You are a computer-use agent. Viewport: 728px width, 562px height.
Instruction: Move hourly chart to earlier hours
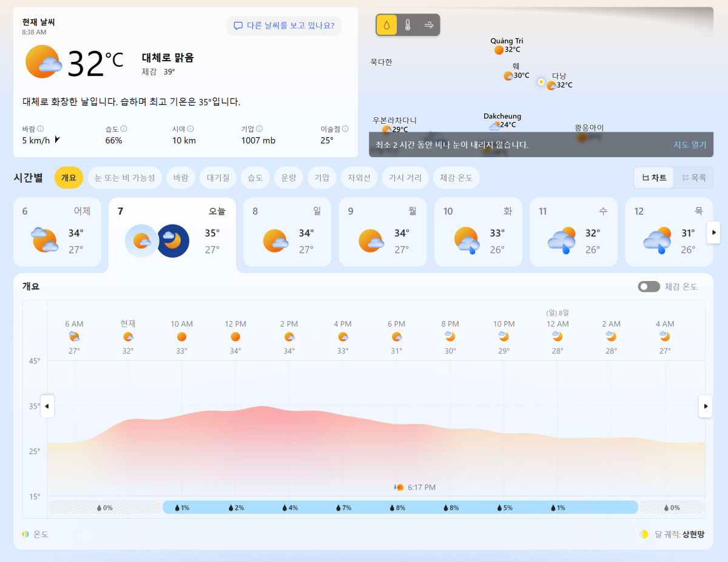pos(47,406)
